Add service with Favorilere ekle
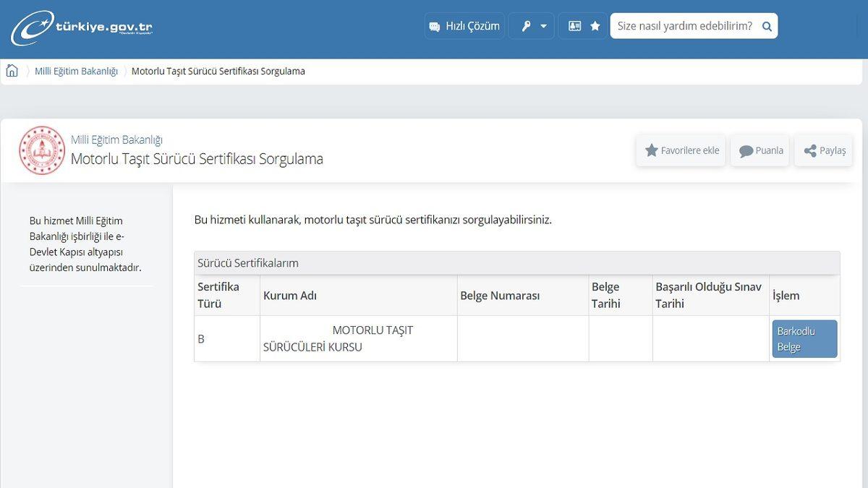 tap(681, 150)
